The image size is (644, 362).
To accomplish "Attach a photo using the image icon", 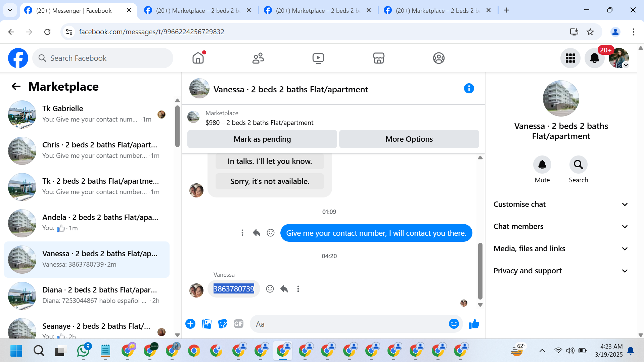I will 206,324.
